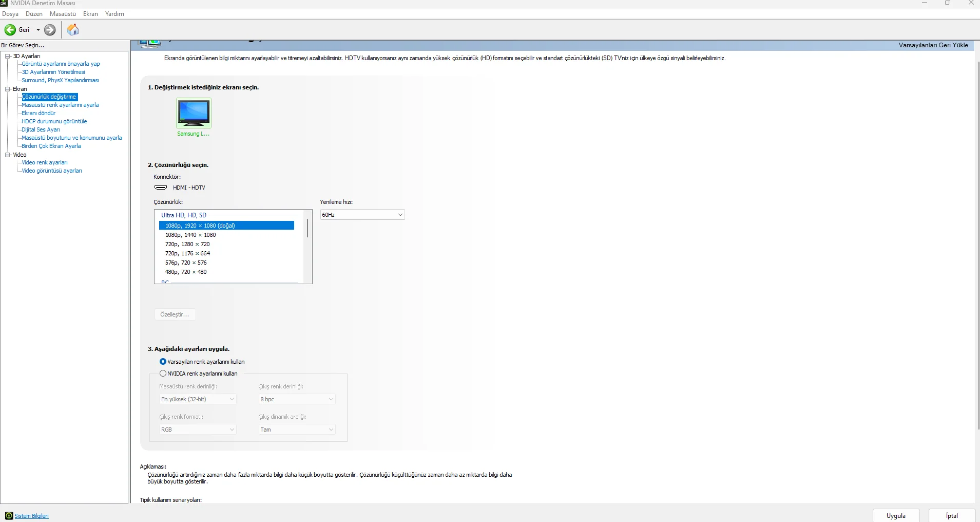Open the Masaüstü menu
This screenshot has height=522, width=980.
[x=63, y=14]
